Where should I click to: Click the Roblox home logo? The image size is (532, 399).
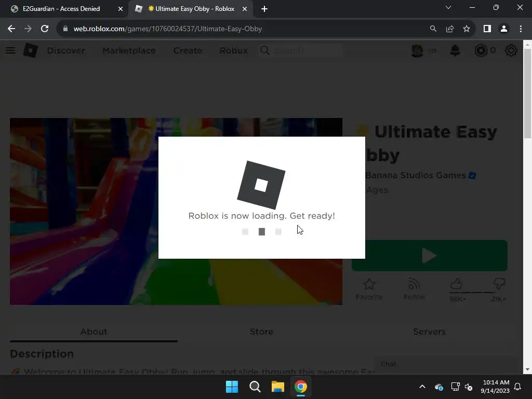(31, 50)
